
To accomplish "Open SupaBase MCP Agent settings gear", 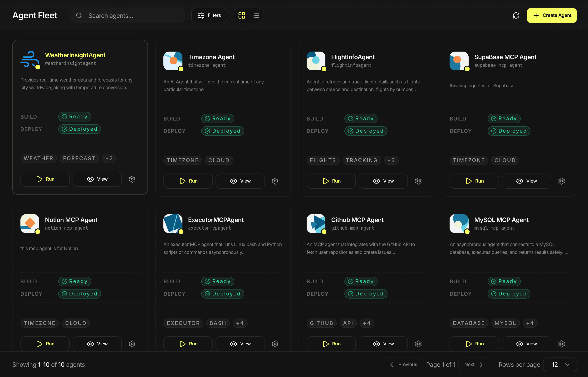I will pyautogui.click(x=561, y=181).
